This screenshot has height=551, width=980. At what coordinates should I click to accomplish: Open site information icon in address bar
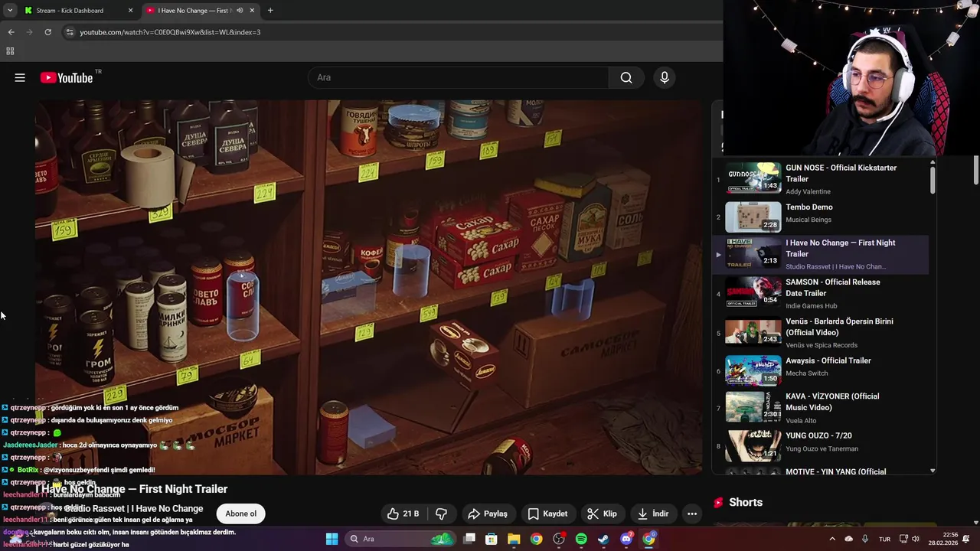(70, 32)
